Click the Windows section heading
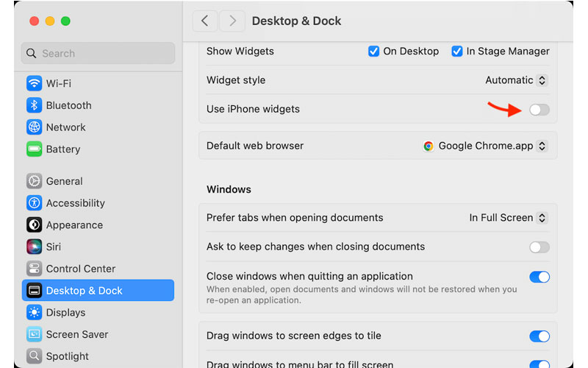Viewport: 588px width, 368px height. [x=229, y=189]
